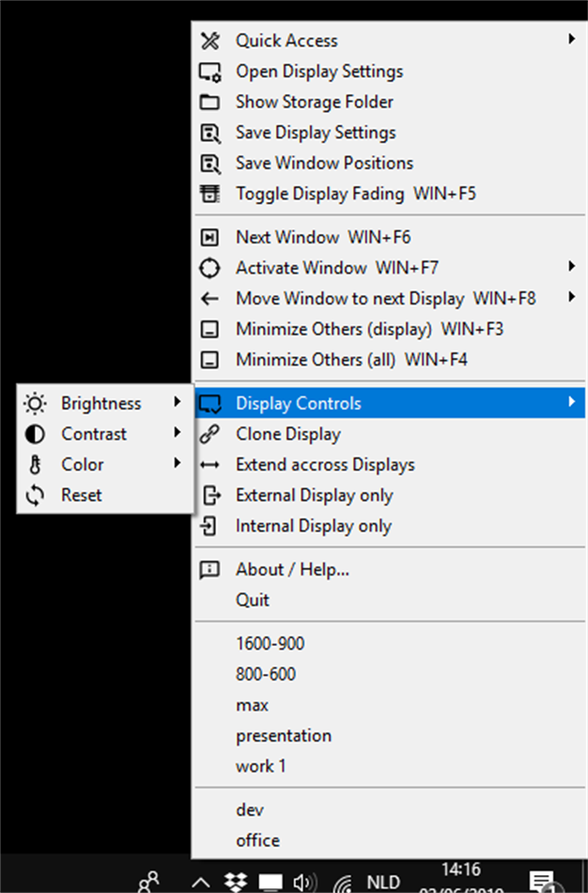Restore the dev window layout
The height and width of the screenshot is (893, 588).
click(x=390, y=810)
